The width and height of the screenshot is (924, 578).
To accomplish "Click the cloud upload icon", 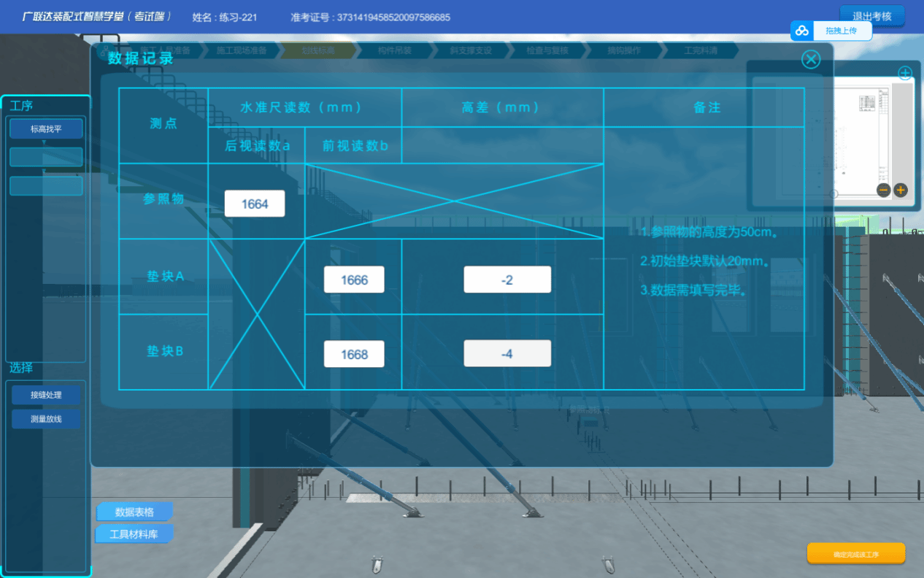I will [802, 31].
